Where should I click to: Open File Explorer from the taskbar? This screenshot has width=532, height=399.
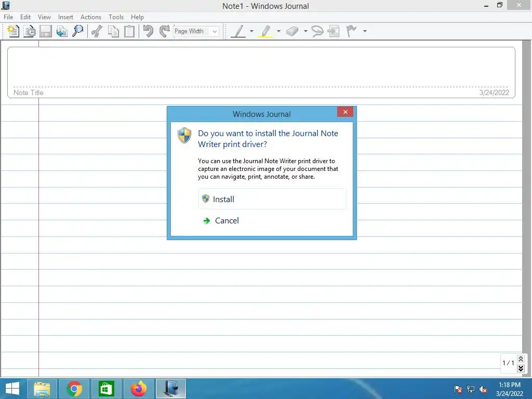pos(42,389)
